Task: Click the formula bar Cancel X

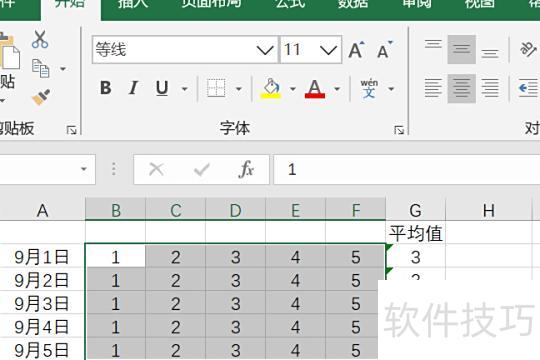Action: pyautogui.click(x=156, y=169)
